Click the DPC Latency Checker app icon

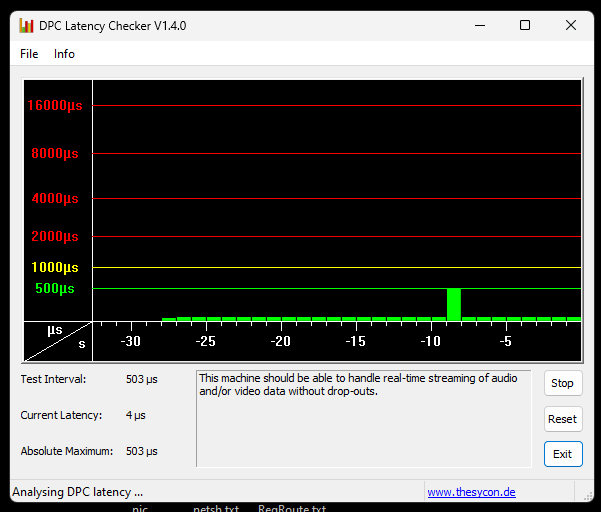pos(26,26)
